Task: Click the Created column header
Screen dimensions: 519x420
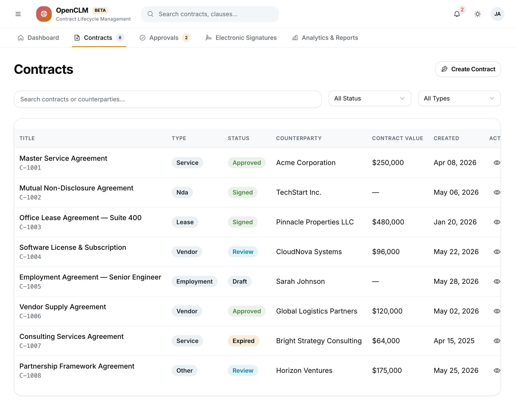Action: [446, 138]
